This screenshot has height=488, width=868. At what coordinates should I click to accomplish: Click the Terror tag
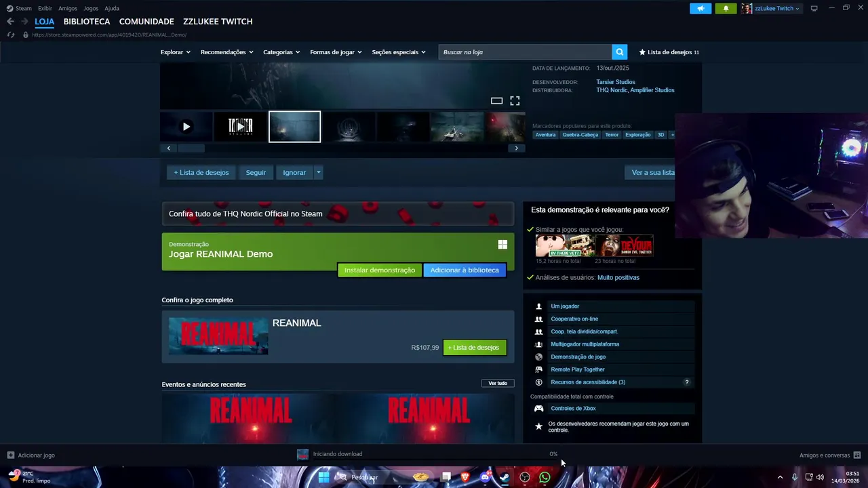612,135
